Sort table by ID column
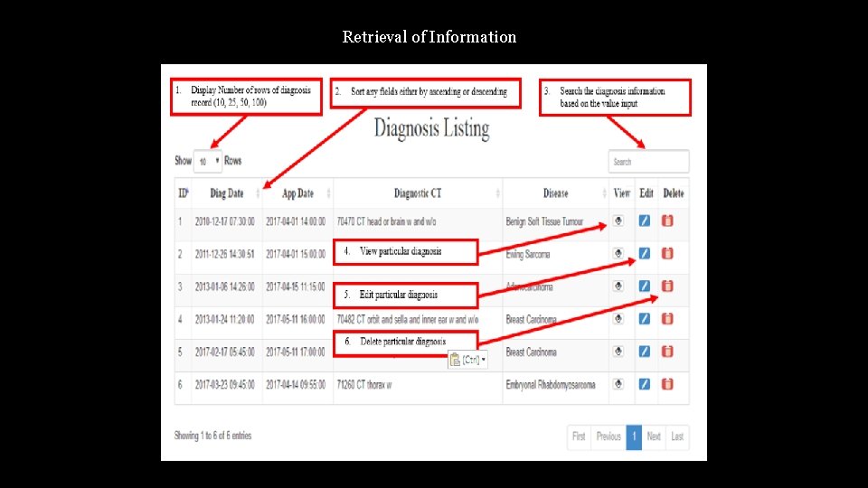Screen dimensions: 868x488 184,193
